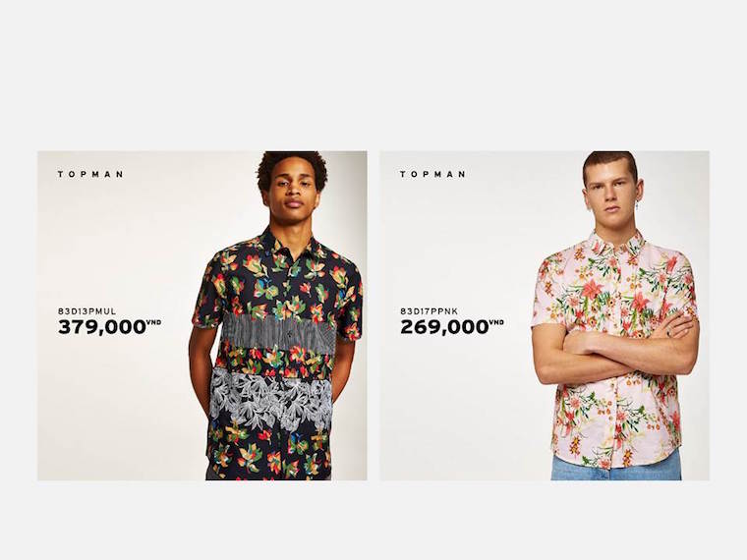Screen dimensions: 747x560
Task: Click the VND currency mark beside 379,000
Action: point(154,323)
